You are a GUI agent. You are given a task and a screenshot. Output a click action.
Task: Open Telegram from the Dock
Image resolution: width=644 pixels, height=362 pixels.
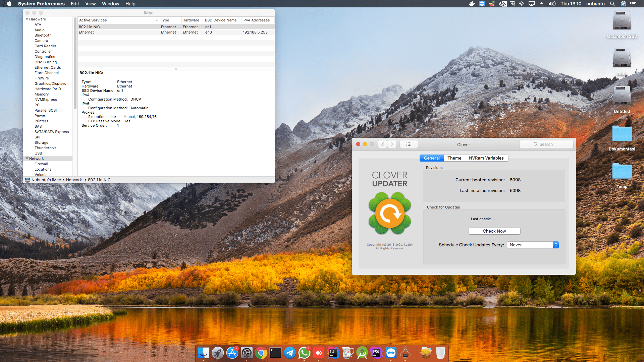tap(290, 353)
